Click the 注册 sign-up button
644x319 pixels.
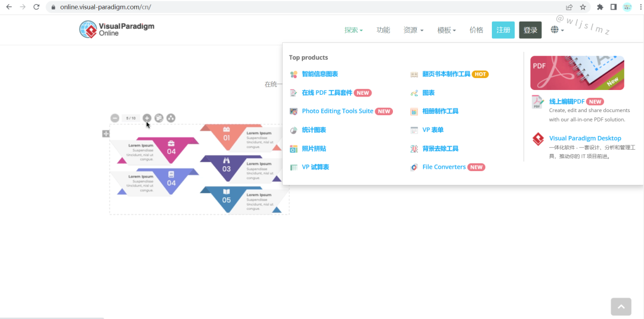pyautogui.click(x=503, y=30)
